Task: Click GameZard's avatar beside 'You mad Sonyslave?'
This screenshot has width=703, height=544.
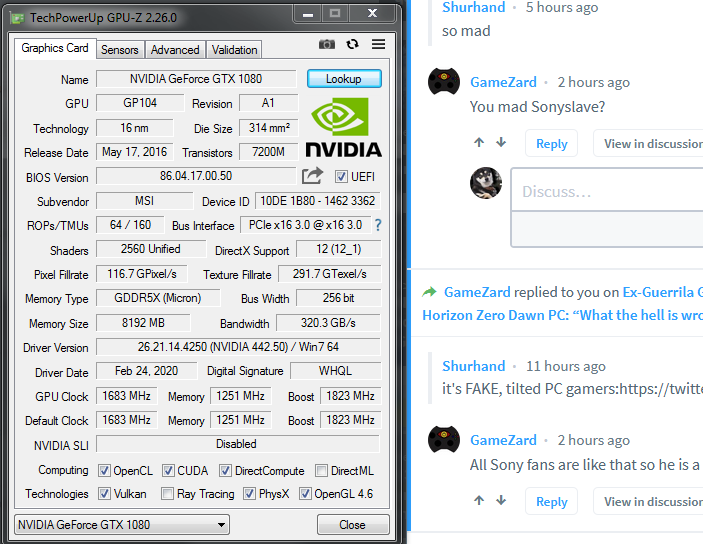Action: [x=444, y=82]
